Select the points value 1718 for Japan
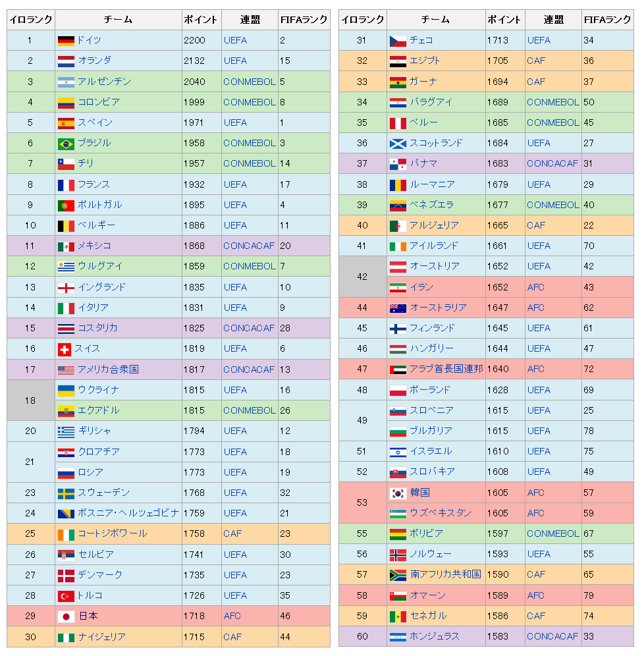Screen dimensions: 644x656 point(194,616)
